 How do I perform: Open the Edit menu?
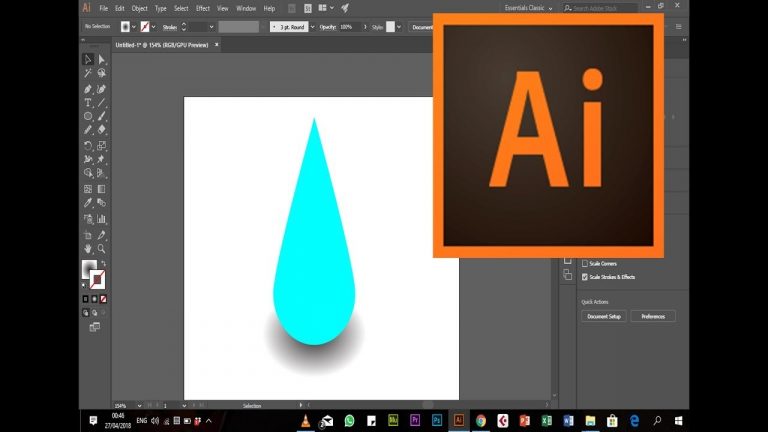[120, 8]
